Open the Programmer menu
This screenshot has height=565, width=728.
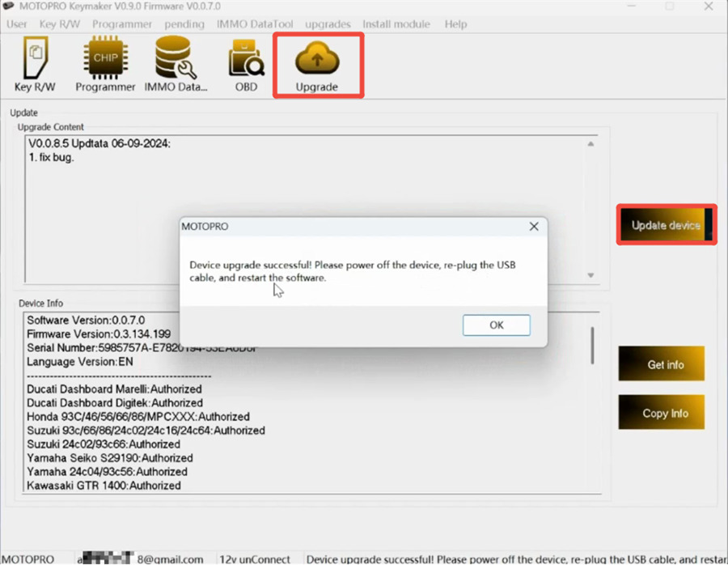click(x=122, y=24)
